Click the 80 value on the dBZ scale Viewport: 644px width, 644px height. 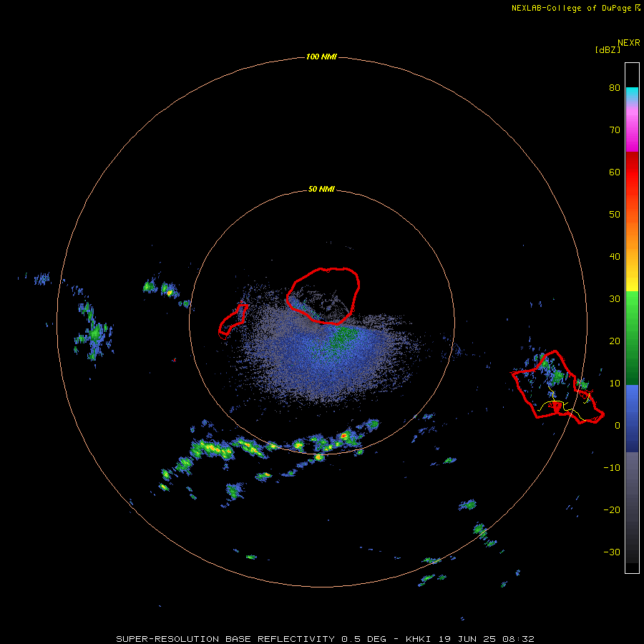pos(615,88)
